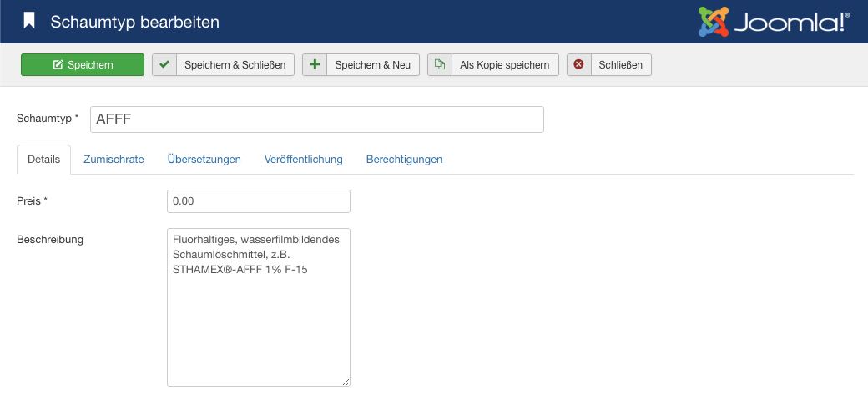Click the resize handle of the Beschreibung textarea

346,382
